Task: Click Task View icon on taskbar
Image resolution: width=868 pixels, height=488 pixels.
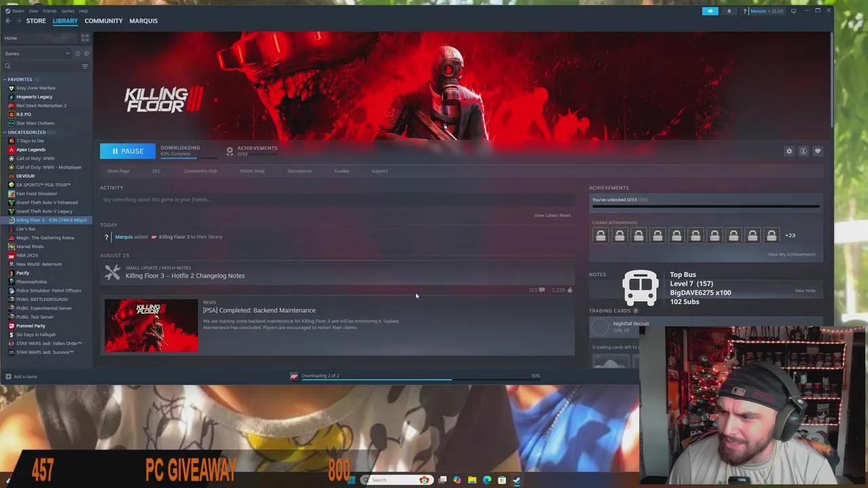Action: point(442,480)
